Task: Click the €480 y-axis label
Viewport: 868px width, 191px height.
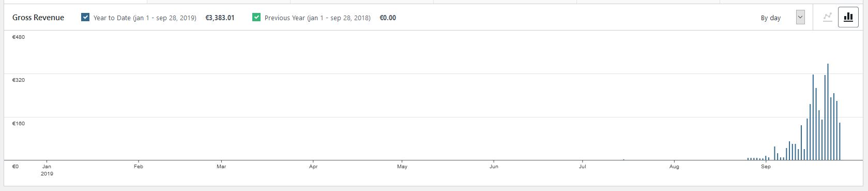Action: tap(19, 37)
